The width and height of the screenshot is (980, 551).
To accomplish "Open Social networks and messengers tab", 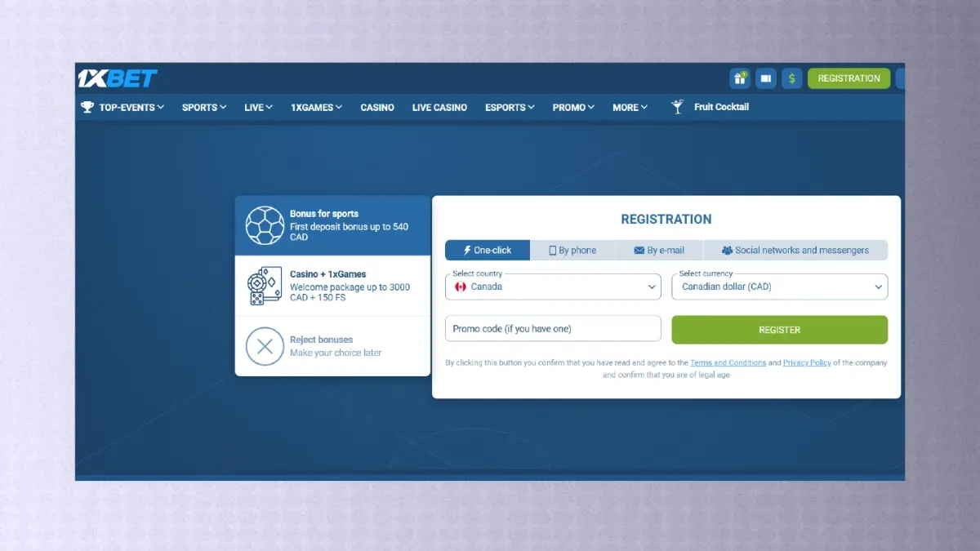I will tap(795, 251).
